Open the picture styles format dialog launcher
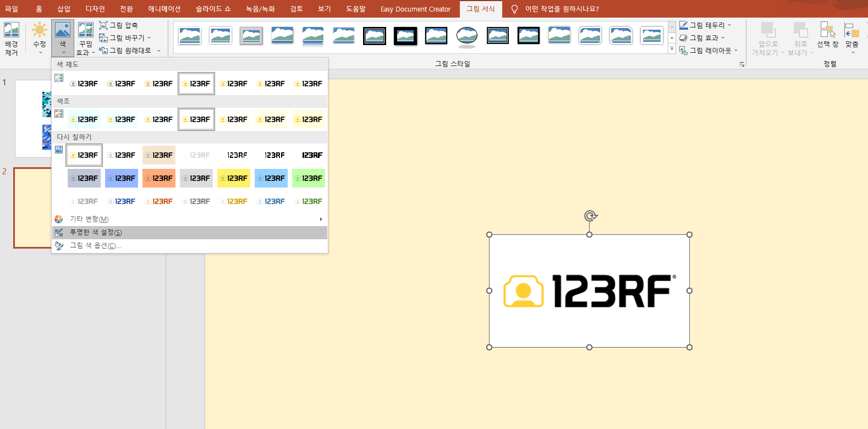Viewport: 868px width, 429px height. (742, 64)
